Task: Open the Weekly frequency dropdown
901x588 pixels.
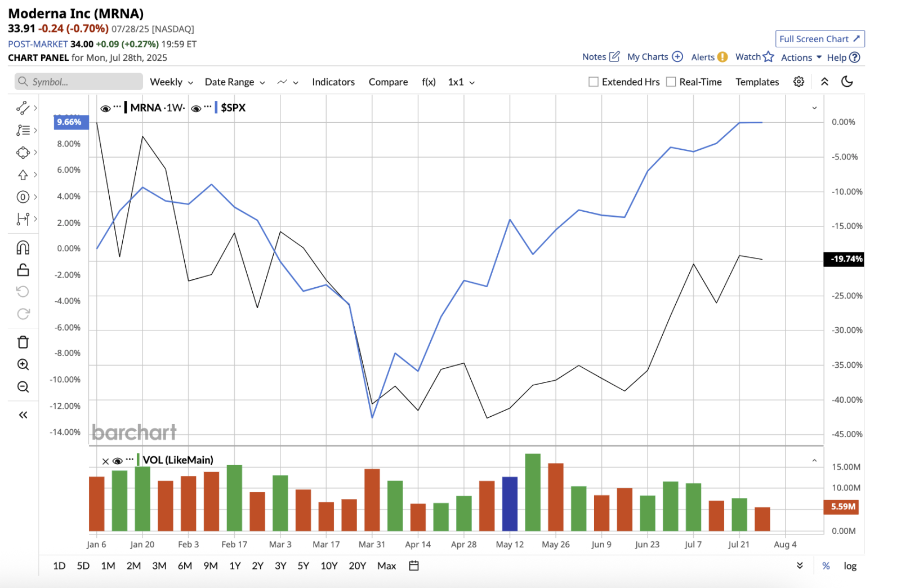Action: (172, 82)
